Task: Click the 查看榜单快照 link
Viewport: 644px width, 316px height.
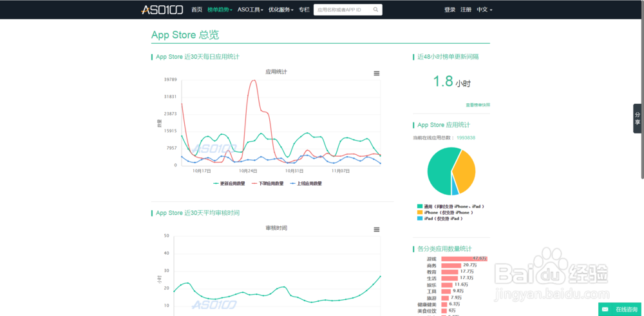Action: pyautogui.click(x=478, y=105)
